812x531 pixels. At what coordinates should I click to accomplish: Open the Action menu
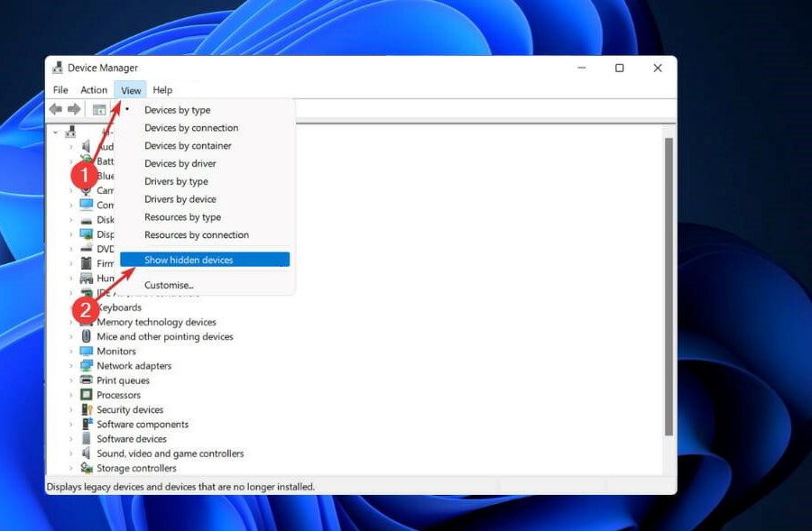(x=94, y=90)
